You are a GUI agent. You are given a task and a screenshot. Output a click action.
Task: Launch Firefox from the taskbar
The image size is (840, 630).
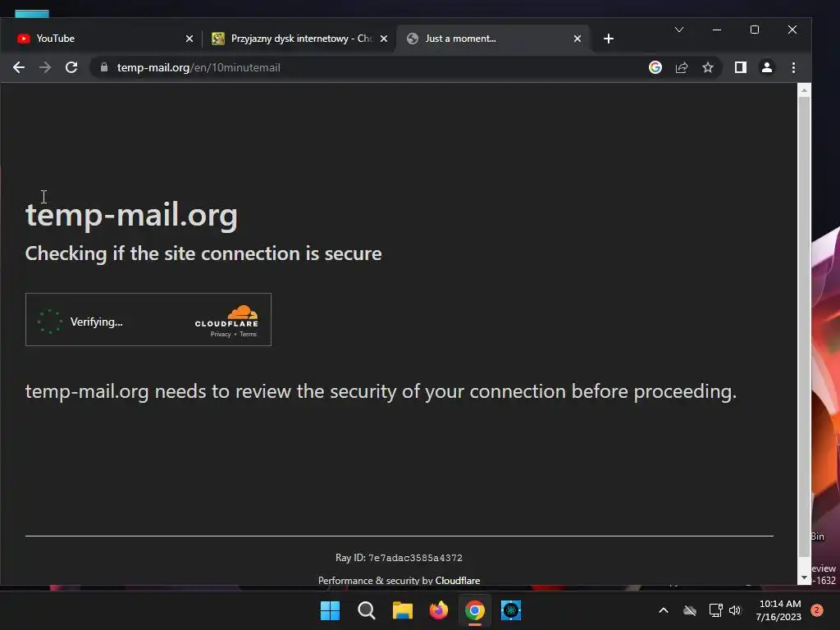point(439,610)
